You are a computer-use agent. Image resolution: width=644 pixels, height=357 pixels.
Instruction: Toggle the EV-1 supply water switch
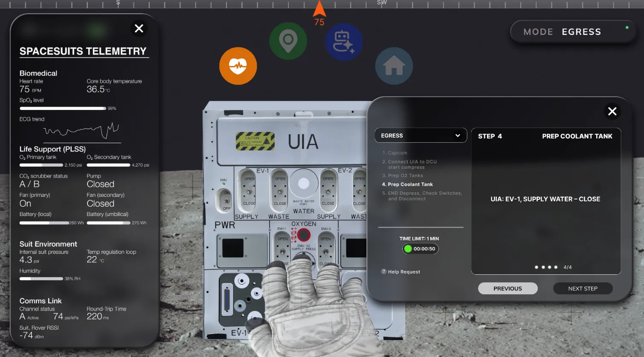click(249, 190)
